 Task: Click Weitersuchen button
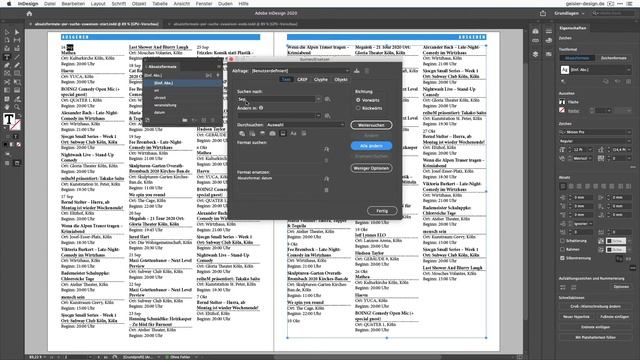[x=371, y=125]
